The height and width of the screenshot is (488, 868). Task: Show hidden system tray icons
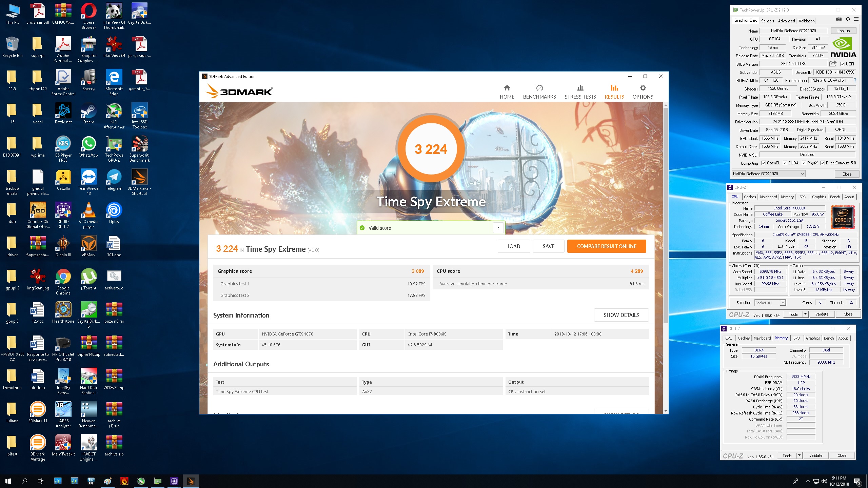[x=808, y=481]
